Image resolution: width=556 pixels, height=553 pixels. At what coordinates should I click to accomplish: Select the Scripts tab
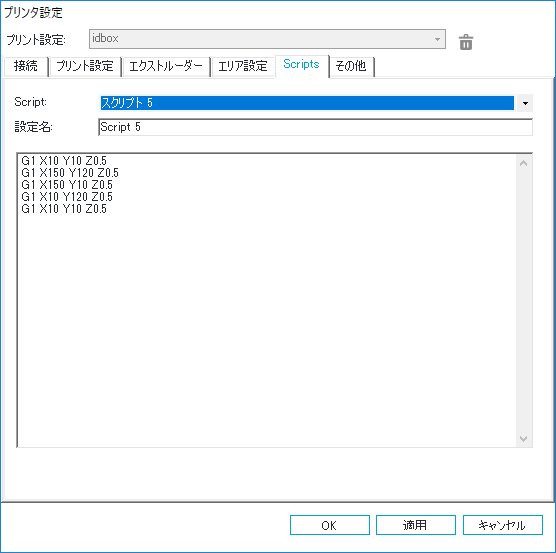coord(301,65)
